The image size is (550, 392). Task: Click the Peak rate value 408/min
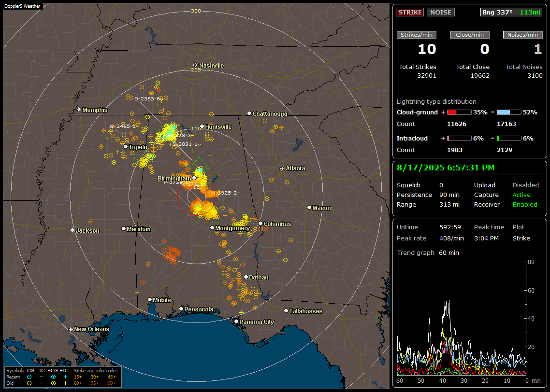[451, 238]
